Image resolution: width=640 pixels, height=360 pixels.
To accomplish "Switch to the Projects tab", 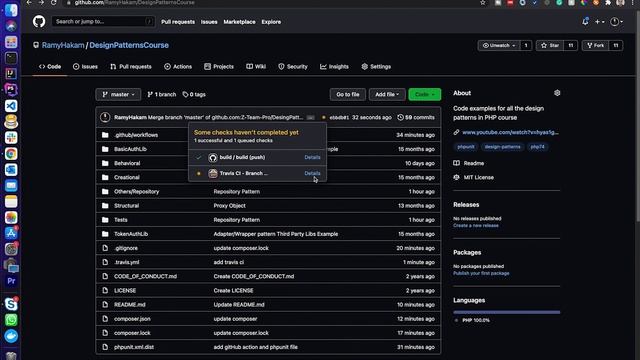I will pos(219,67).
